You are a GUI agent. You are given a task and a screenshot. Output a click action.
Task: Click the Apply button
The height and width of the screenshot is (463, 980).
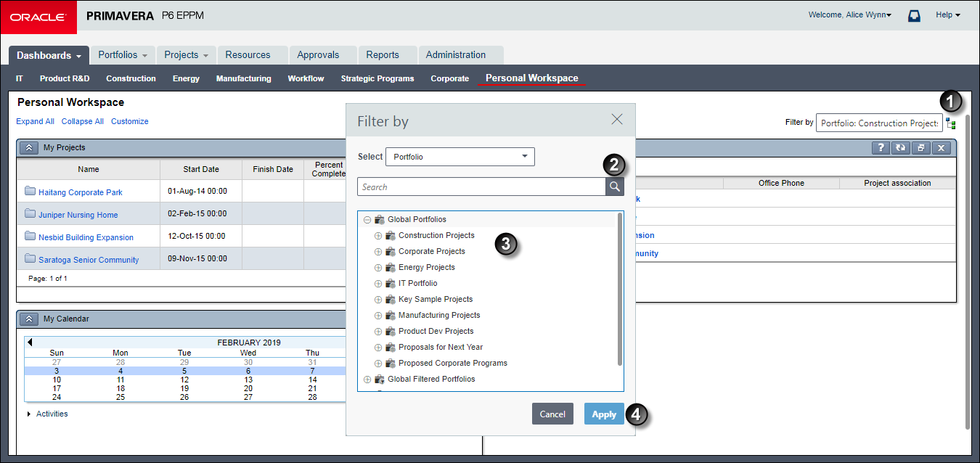point(604,414)
